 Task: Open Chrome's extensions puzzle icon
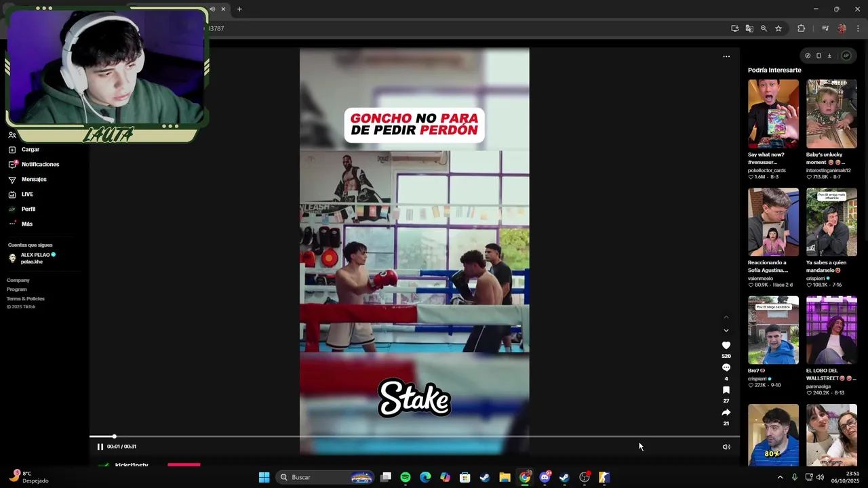802,28
